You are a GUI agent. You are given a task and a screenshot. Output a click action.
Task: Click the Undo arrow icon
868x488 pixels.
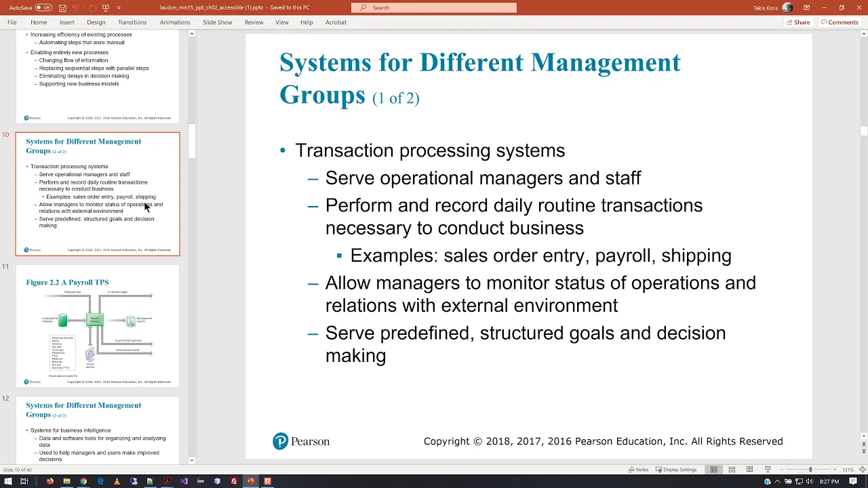coord(74,7)
